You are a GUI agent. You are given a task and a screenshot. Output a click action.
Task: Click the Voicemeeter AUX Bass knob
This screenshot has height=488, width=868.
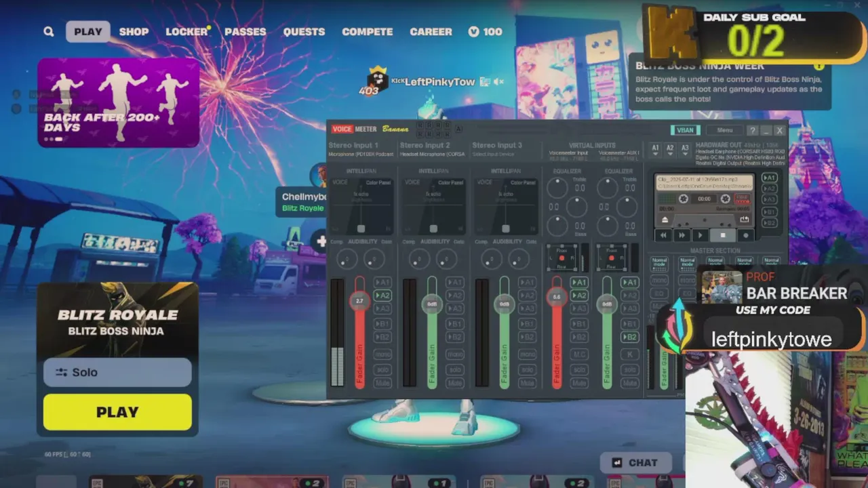point(608,225)
